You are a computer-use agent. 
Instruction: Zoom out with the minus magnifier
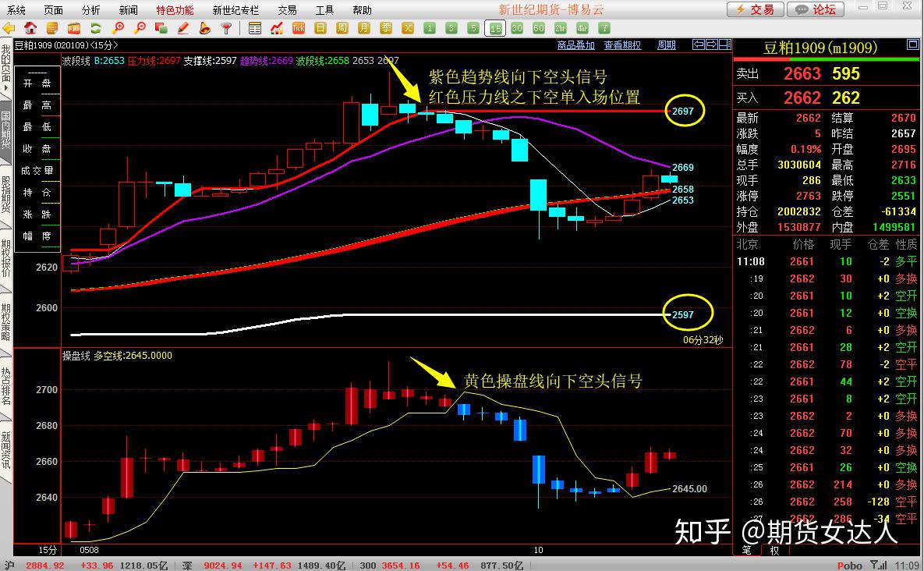tap(140, 28)
